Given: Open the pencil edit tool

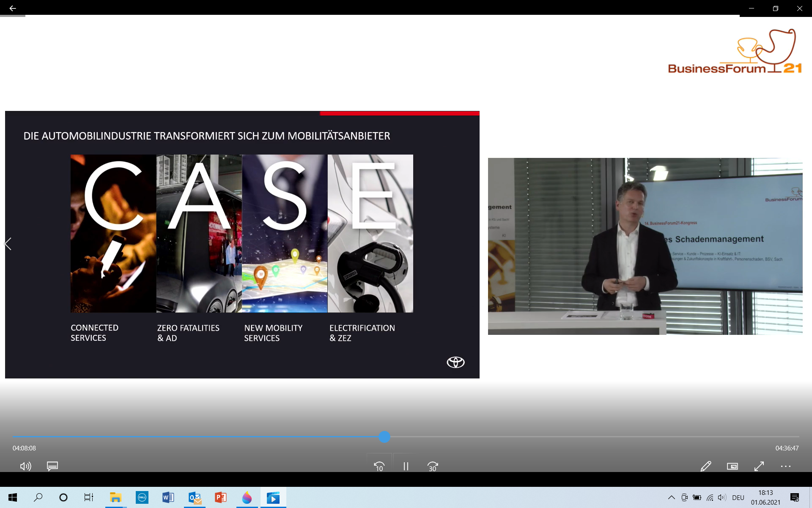Looking at the screenshot, I should [705, 466].
